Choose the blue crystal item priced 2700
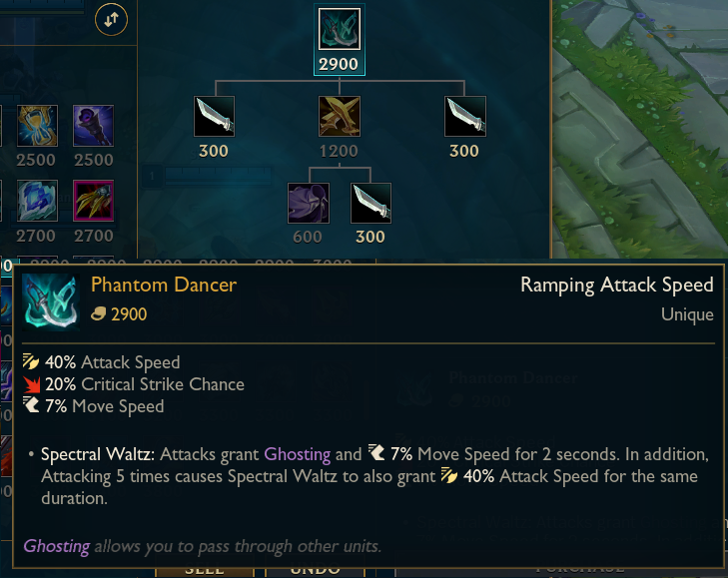Image resolution: width=728 pixels, height=578 pixels. point(37,201)
